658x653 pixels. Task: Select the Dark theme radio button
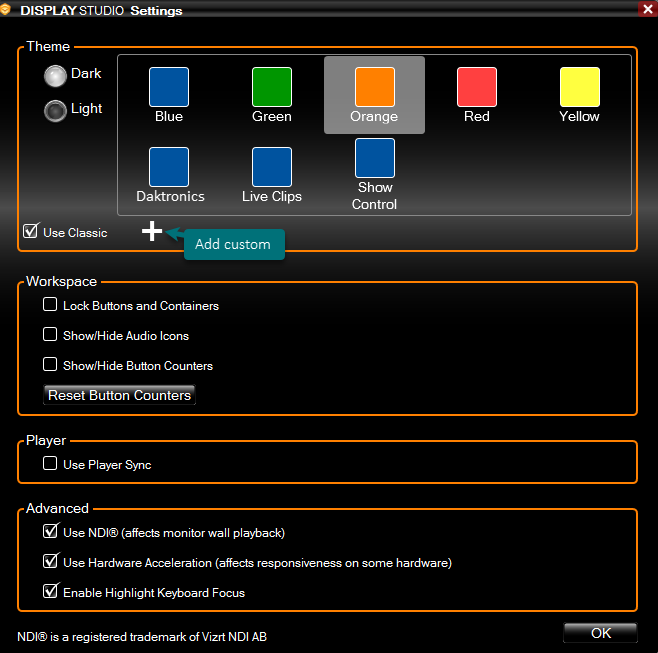55,75
